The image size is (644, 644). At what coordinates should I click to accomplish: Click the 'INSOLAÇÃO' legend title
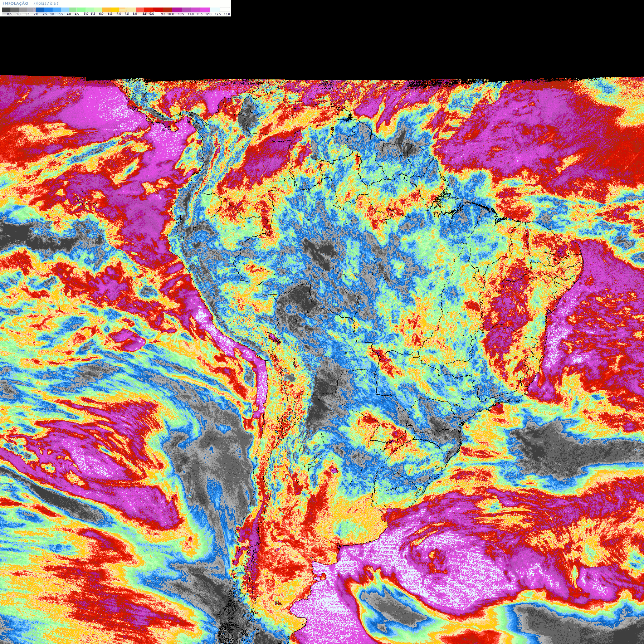coord(16,3)
